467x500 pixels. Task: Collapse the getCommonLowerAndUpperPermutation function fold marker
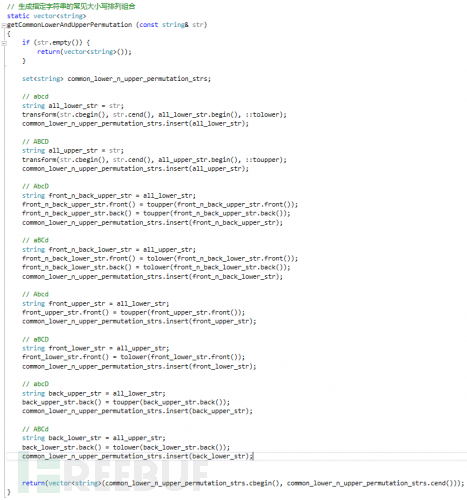click(4, 25)
